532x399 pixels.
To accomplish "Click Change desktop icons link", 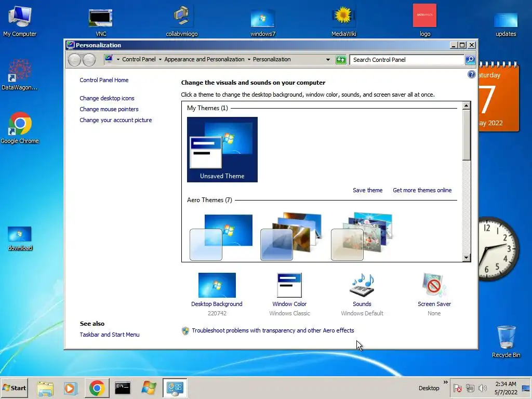I will coord(107,98).
